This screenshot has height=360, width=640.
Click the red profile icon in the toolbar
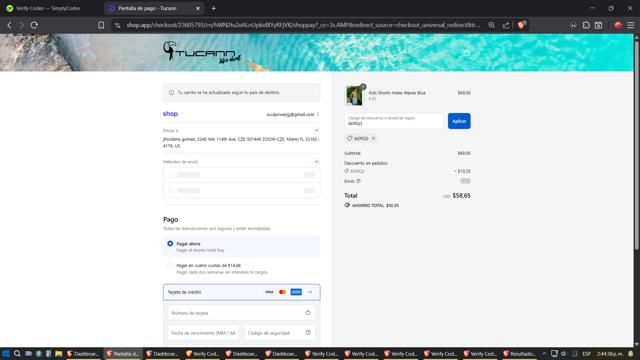[x=618, y=25]
